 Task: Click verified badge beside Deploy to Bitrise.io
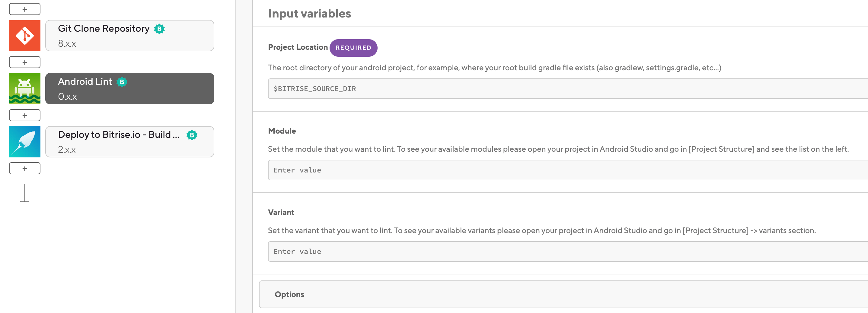[192, 135]
